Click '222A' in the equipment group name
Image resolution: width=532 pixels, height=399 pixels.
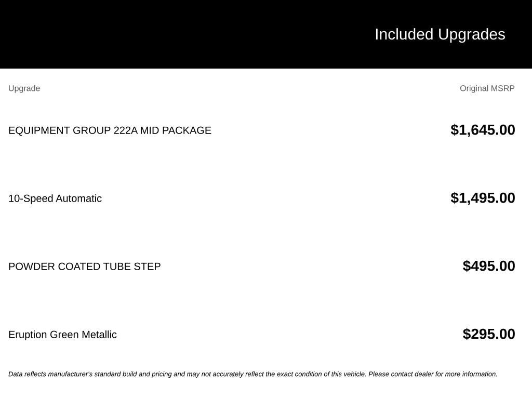pyautogui.click(x=126, y=130)
